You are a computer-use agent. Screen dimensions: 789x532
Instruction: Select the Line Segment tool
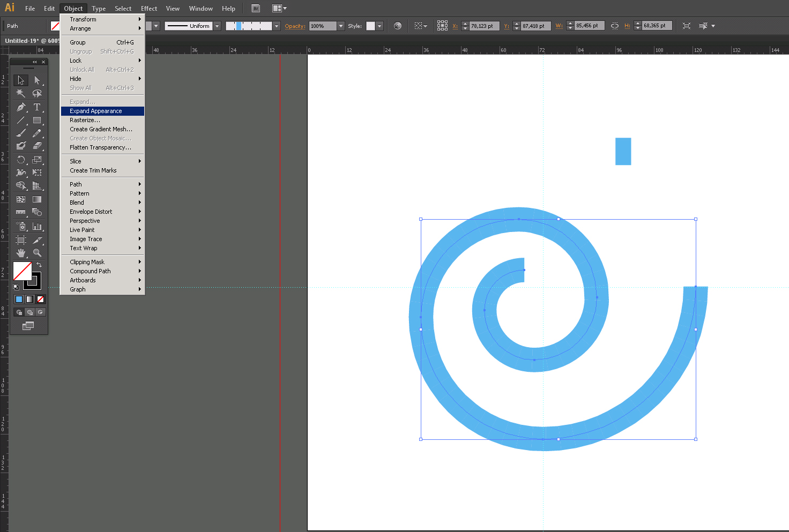(21, 120)
